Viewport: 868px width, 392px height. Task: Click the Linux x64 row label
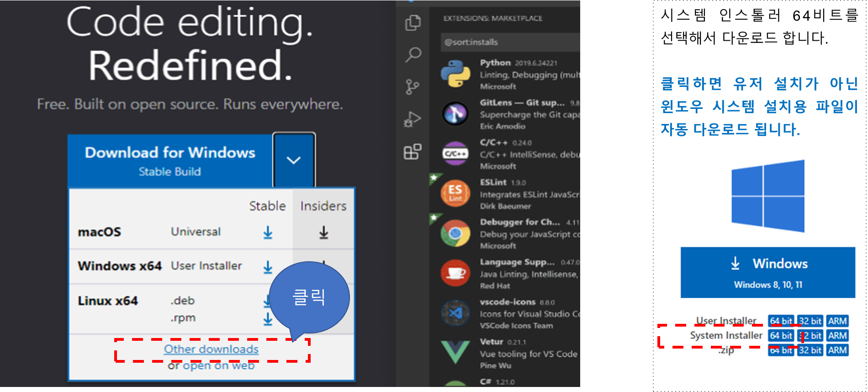point(108,301)
